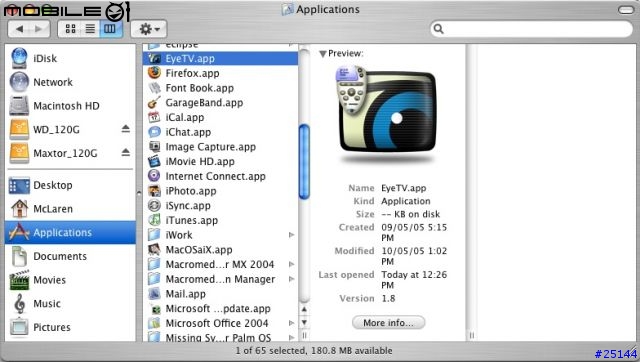Open the Movies clapboard icon
640x362 pixels.
[x=19, y=280]
